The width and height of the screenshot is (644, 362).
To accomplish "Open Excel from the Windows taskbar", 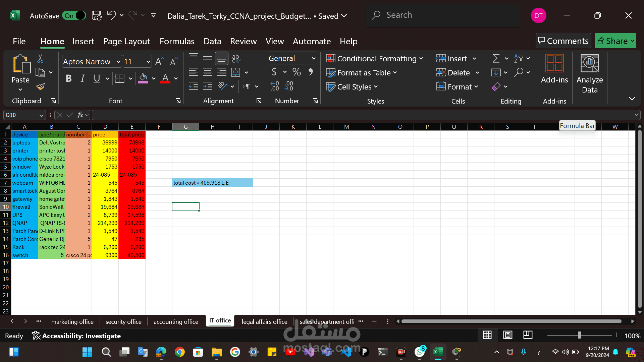I will pyautogui.click(x=438, y=352).
